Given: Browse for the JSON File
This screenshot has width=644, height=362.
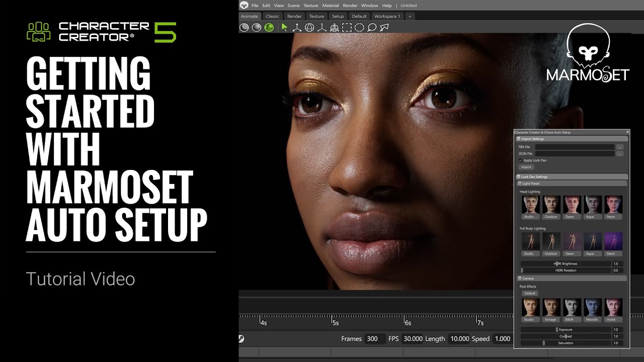Looking at the screenshot, I should pyautogui.click(x=620, y=153).
